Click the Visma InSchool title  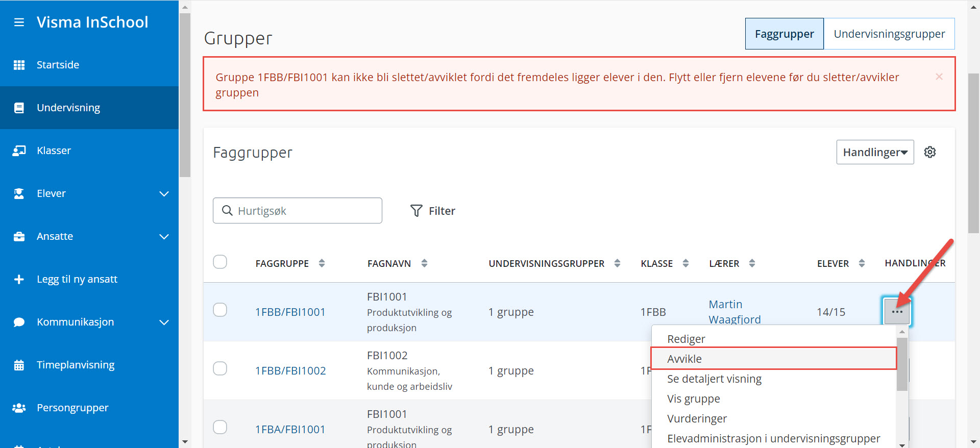point(92,22)
